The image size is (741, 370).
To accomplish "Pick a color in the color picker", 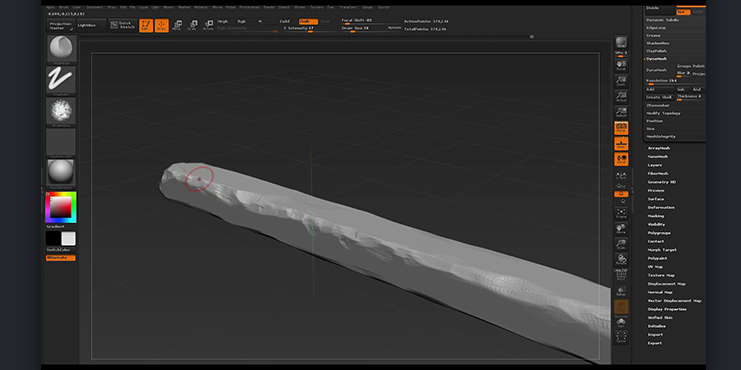I will (61, 207).
